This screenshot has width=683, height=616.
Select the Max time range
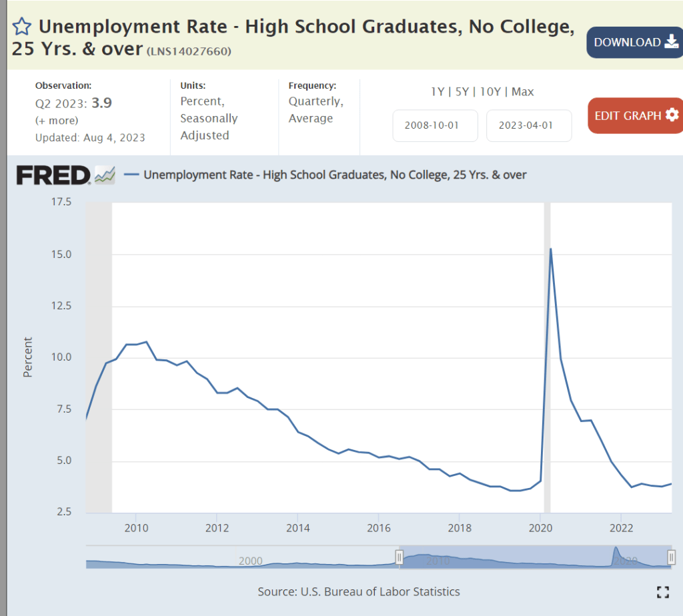[523, 92]
